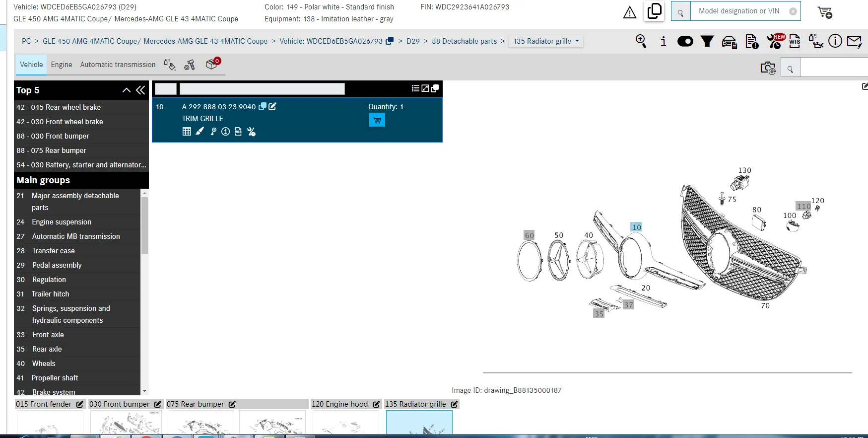Click the main groups scrollbar down arrow
868x438 pixels.
(144, 391)
